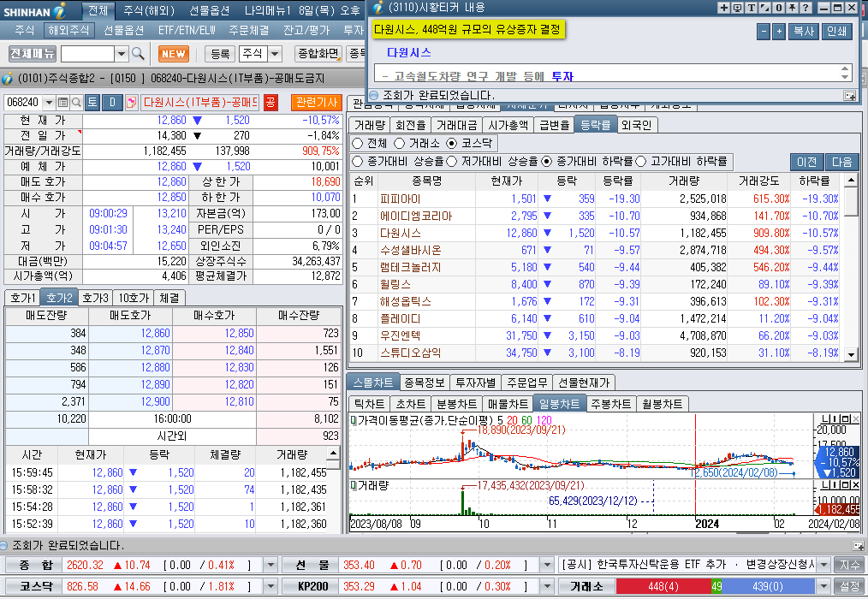Viewport: 868px width, 599px height.
Task: Click the 전체메뉴 button
Action: tap(33, 54)
